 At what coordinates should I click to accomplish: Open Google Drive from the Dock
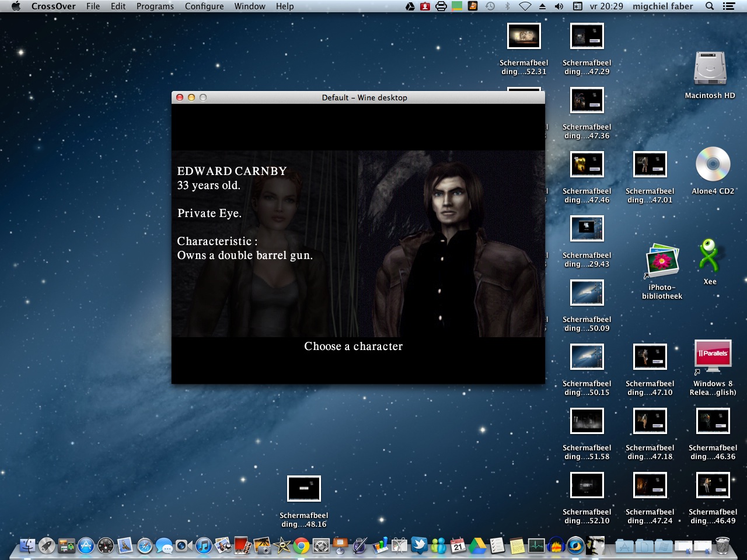point(477,547)
